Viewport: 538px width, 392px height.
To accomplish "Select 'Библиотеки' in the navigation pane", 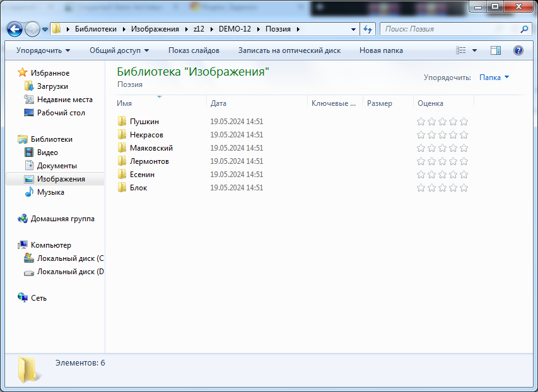I will (x=52, y=139).
